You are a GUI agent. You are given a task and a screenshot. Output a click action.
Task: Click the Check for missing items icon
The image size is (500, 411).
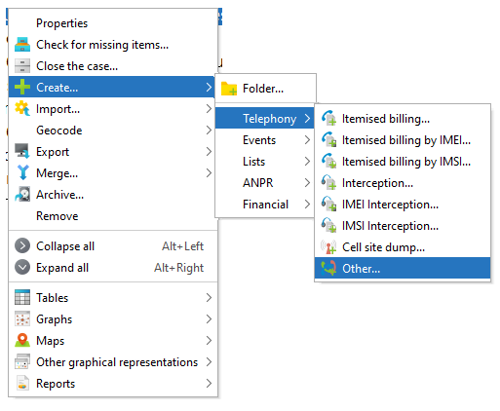pos(22,45)
